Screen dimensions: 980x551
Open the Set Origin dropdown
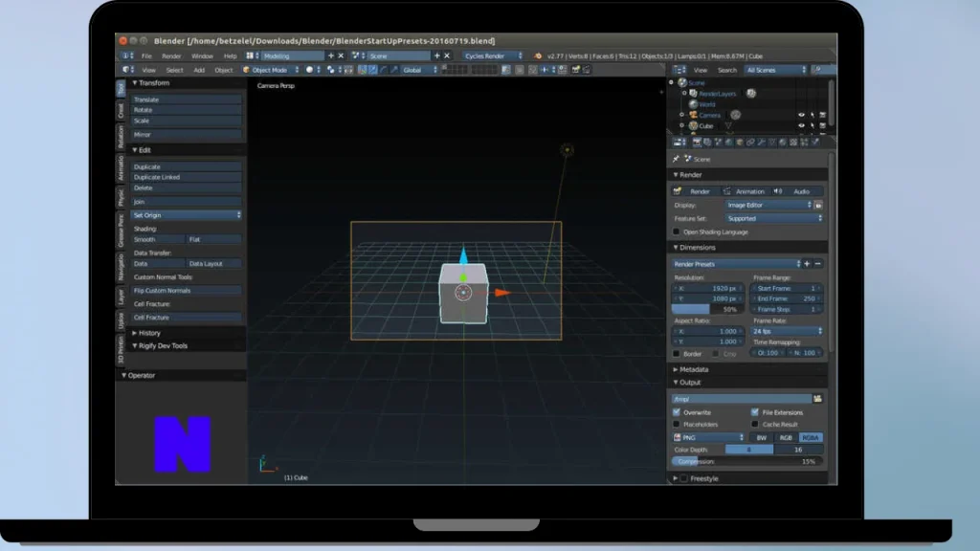tap(186, 215)
